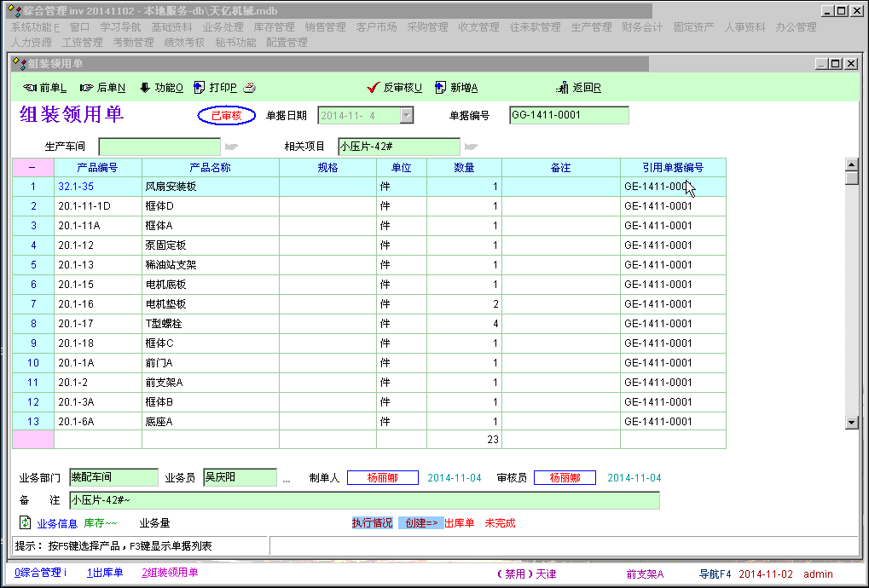Switch to the 1出库单 window tab
This screenshot has height=588, width=869.
pyautogui.click(x=105, y=573)
